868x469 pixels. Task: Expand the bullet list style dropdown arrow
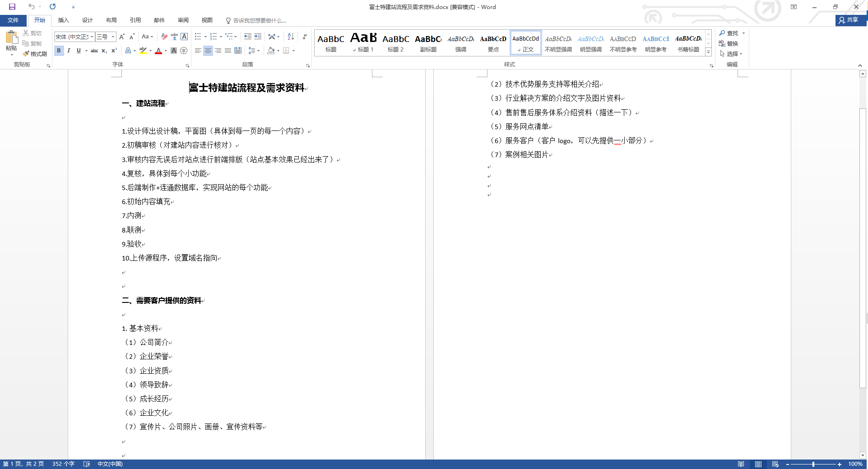click(205, 37)
